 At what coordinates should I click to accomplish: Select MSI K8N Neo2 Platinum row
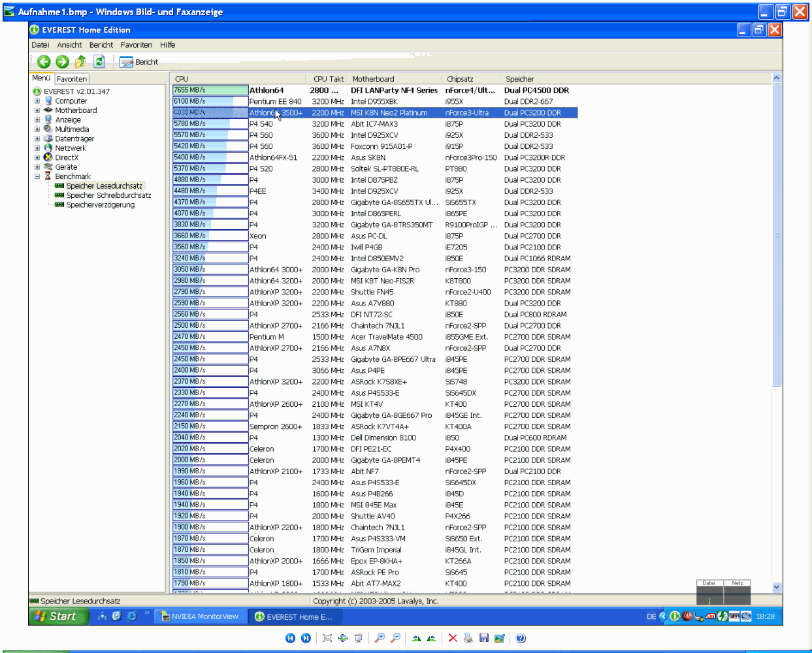coord(375,112)
